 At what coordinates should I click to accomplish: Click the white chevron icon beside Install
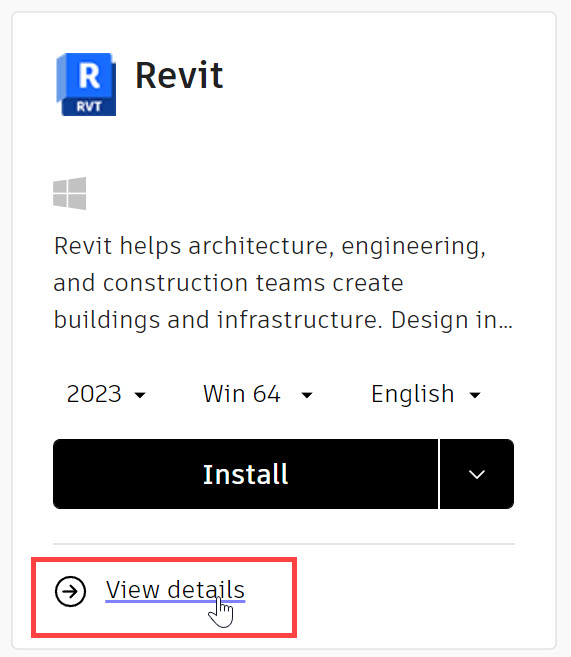(x=477, y=474)
